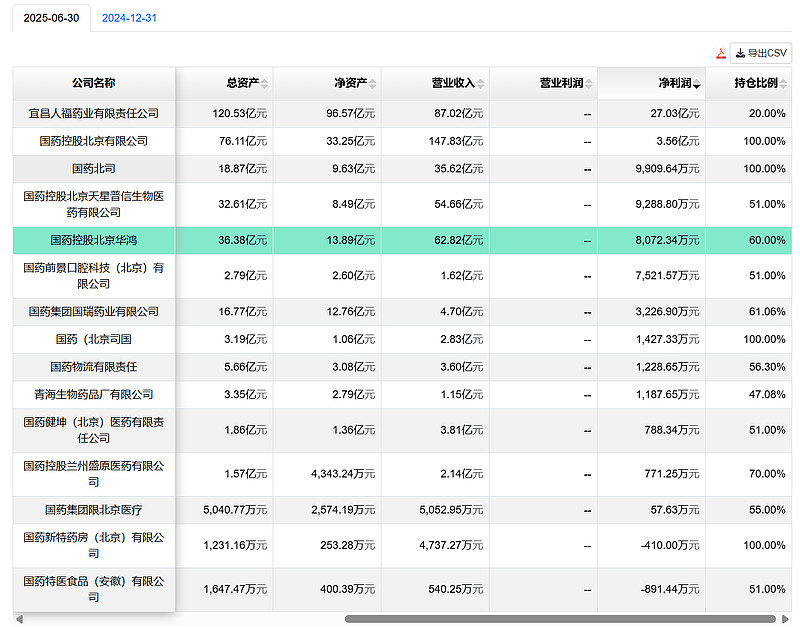Click net profit value 27.03亿元
Screen dimensions: 800x627
pos(674,113)
